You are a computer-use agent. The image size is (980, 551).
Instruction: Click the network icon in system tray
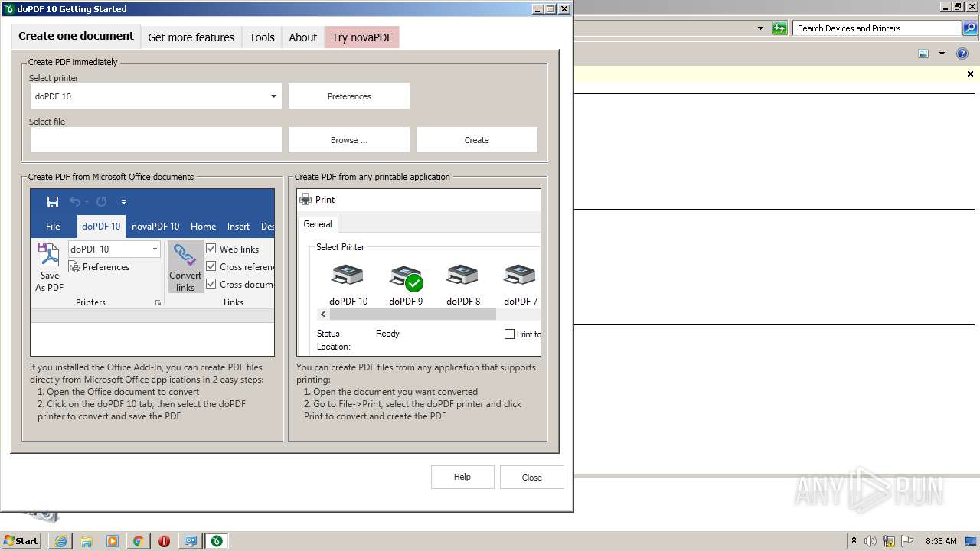pos(889,541)
